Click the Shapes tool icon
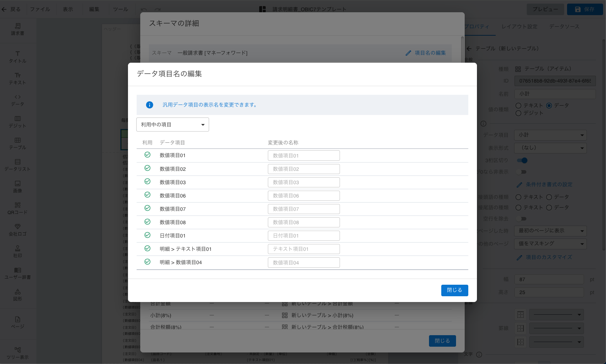Screen dimensions: 606x364 point(18,292)
